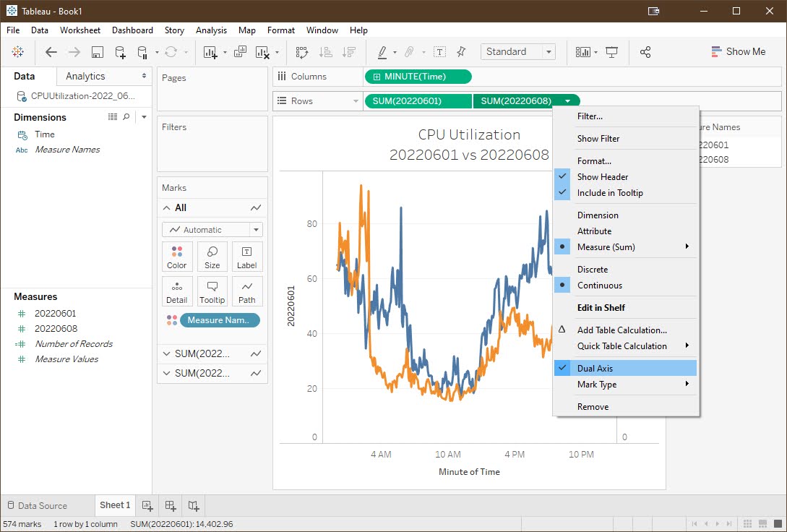
Task: Click the Presentation Mode icon
Action: (612, 52)
